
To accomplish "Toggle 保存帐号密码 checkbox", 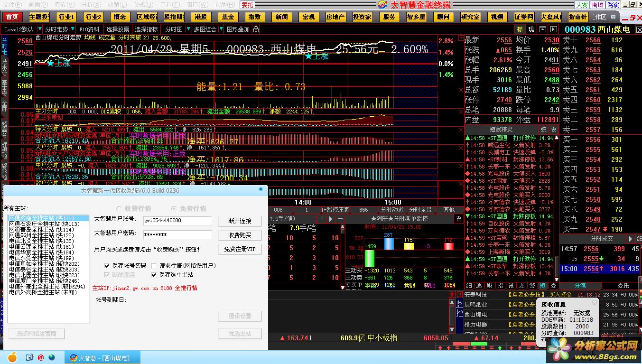I will pos(107,266).
